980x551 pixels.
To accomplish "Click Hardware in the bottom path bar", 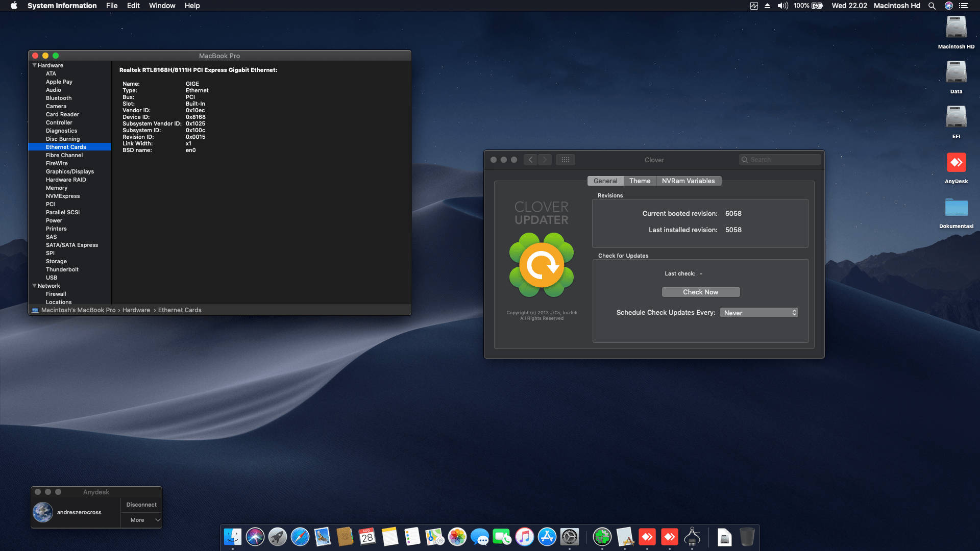I will click(x=136, y=310).
